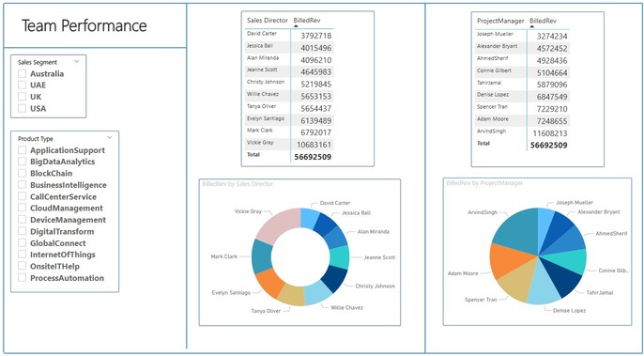Toggle the DigitalTransform checkbox
This screenshot has width=644, height=356.
click(23, 231)
